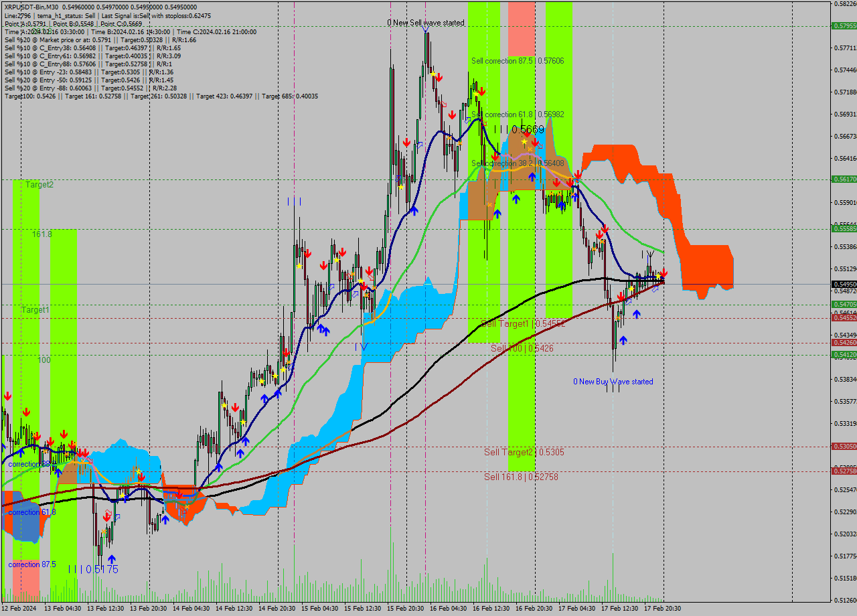
Task: Click the 'Sell %10 @ C_Entry38: 0.56408' line
Action: pos(92,48)
